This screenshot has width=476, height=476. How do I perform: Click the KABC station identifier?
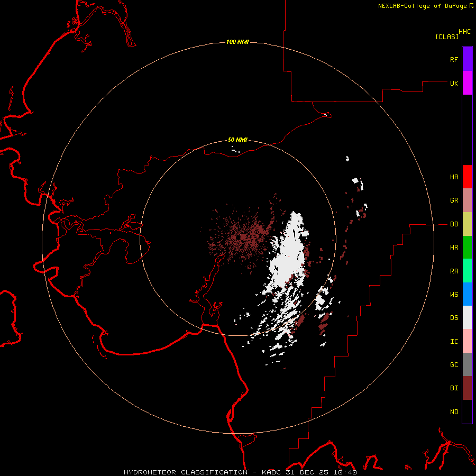(x=272, y=472)
